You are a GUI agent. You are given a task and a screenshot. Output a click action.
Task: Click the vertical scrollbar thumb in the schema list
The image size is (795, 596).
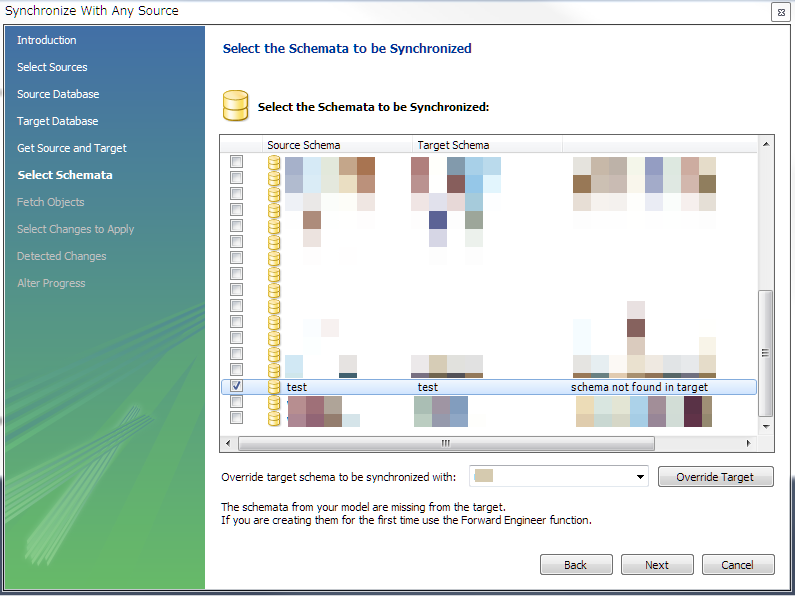click(766, 353)
